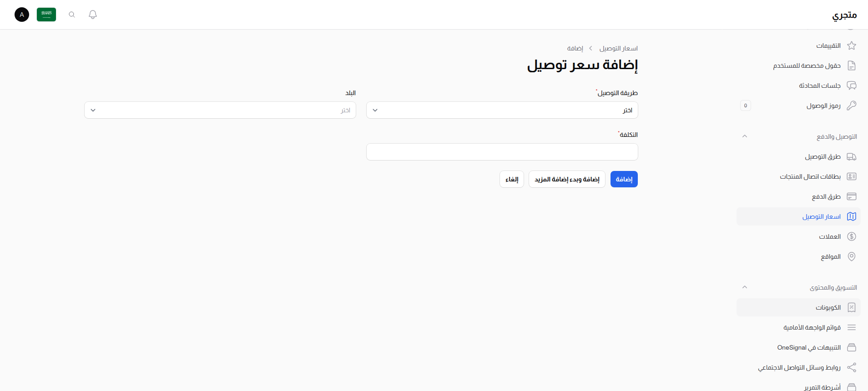Open the طريقة التوصيل dropdown

point(502,110)
